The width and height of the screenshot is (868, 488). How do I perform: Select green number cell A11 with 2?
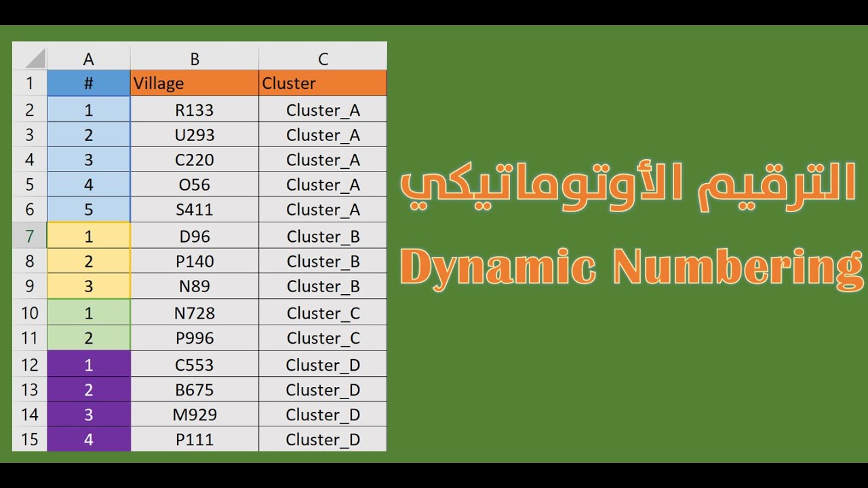pyautogui.click(x=89, y=338)
